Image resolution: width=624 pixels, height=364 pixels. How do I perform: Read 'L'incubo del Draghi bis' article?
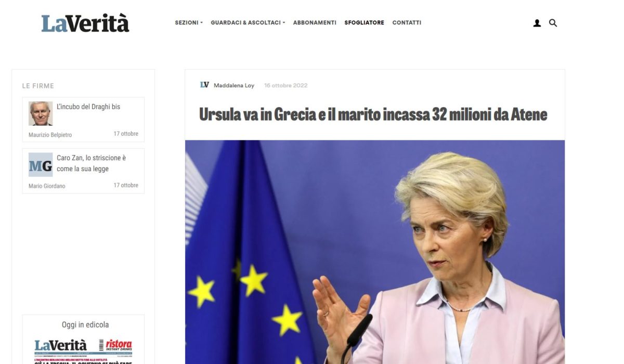(x=88, y=107)
